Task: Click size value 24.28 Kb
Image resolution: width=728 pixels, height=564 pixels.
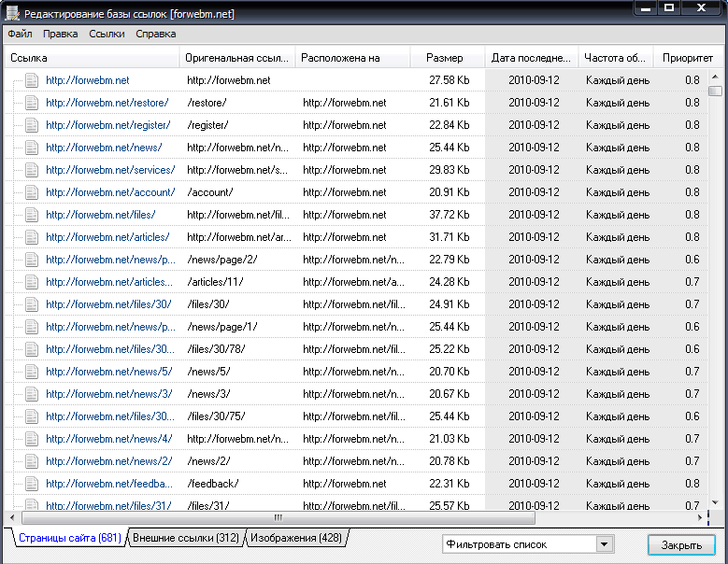Action: [x=450, y=282]
